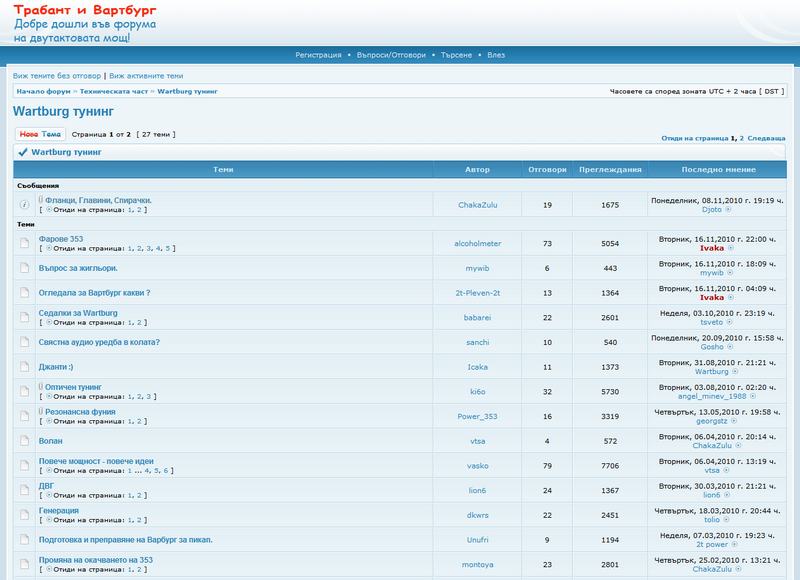Open topic ДВГ

(x=46, y=486)
